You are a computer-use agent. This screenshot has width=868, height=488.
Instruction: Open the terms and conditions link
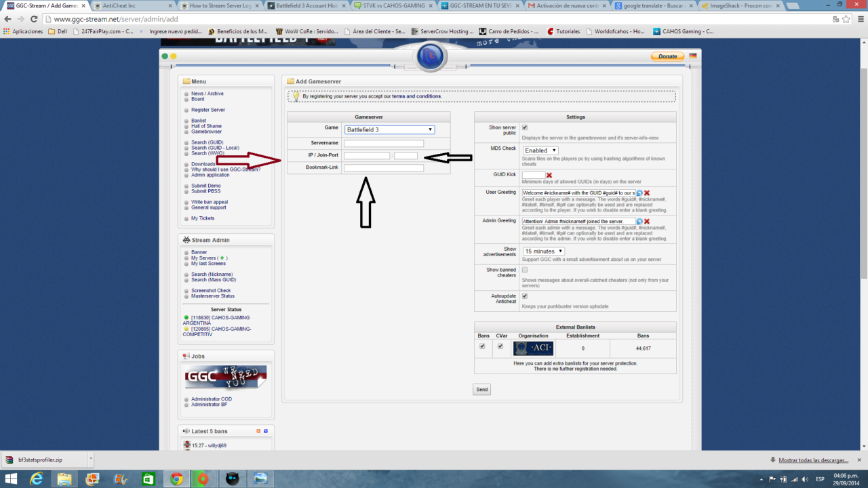(x=416, y=96)
